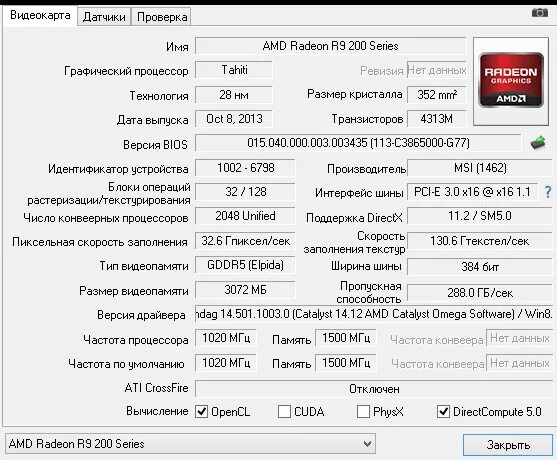Toggle the PhysX checkbox

(x=363, y=412)
